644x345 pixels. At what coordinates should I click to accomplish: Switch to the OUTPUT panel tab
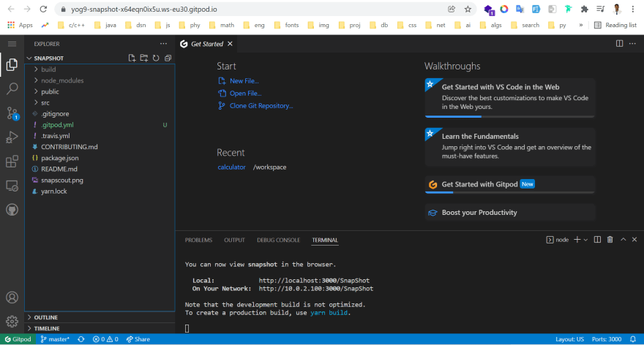coord(234,240)
